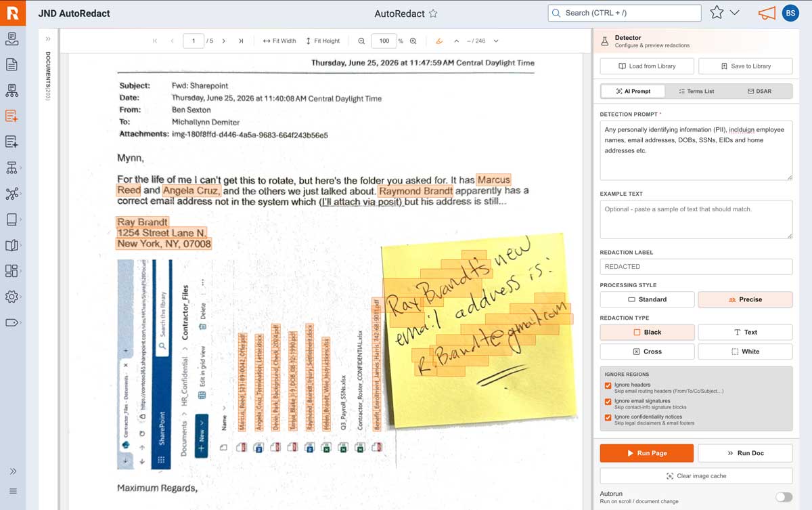Screen dimensions: 812x510
Task: Select Standard processing style
Action: pyautogui.click(x=647, y=299)
